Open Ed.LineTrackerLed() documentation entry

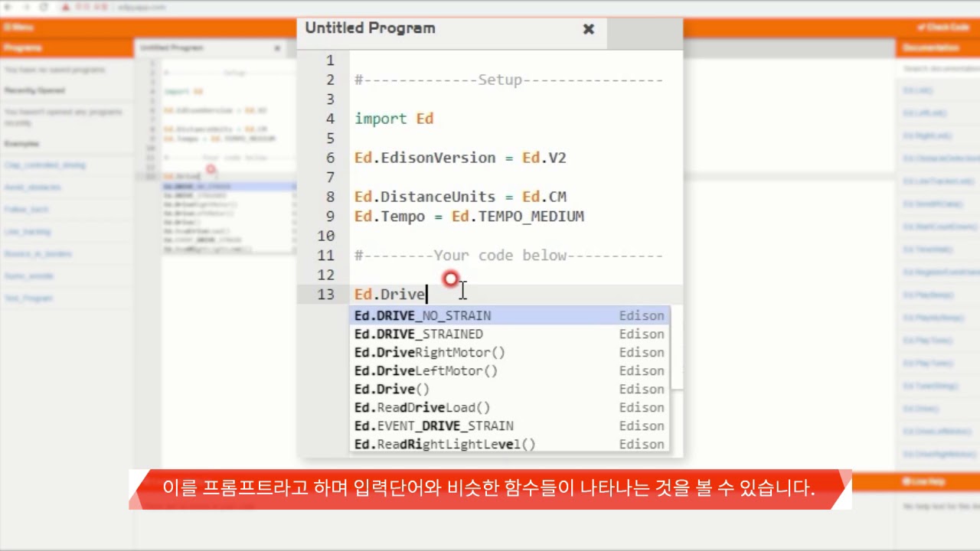point(938,181)
